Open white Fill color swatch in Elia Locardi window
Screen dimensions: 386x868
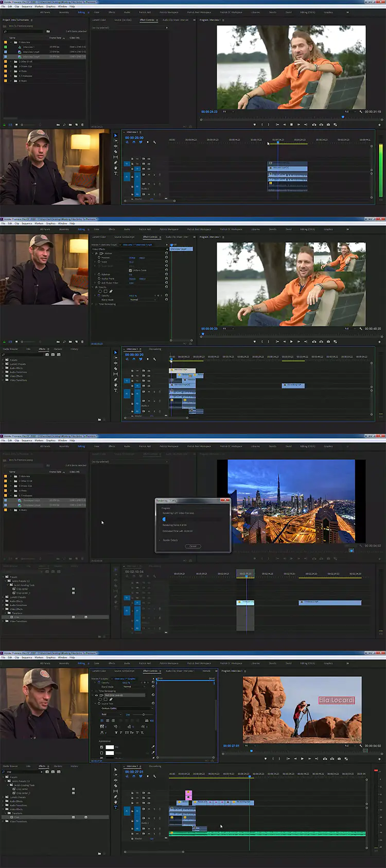(x=110, y=747)
